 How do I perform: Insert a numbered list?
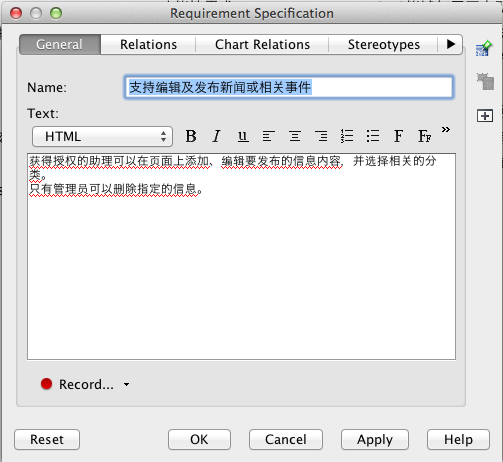[347, 136]
